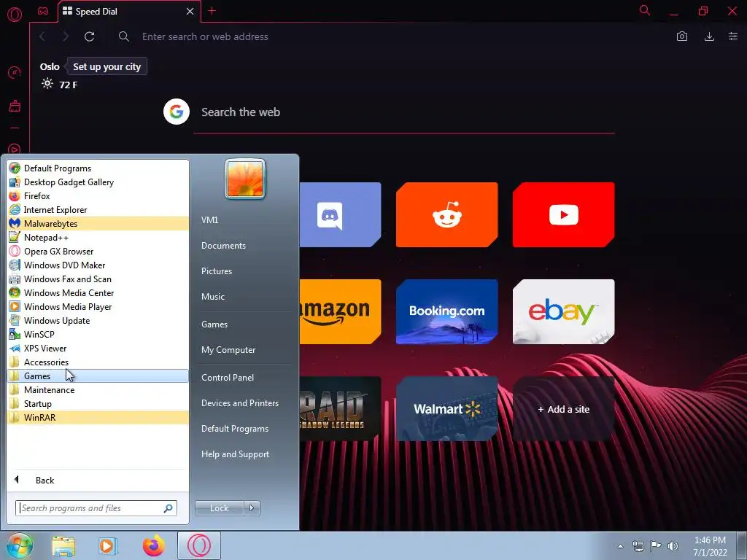
Task: Open eBay speed dial tile
Action: [564, 311]
